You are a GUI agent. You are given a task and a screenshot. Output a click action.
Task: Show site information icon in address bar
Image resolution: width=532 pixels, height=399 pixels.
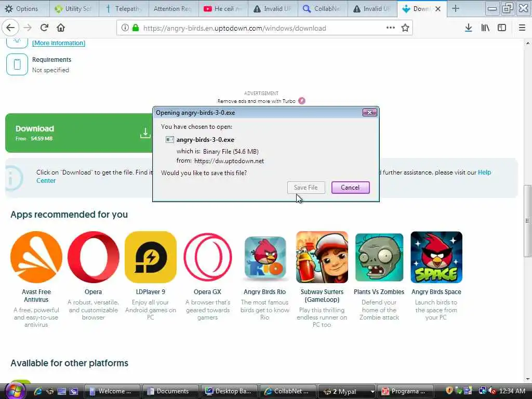[125, 28]
